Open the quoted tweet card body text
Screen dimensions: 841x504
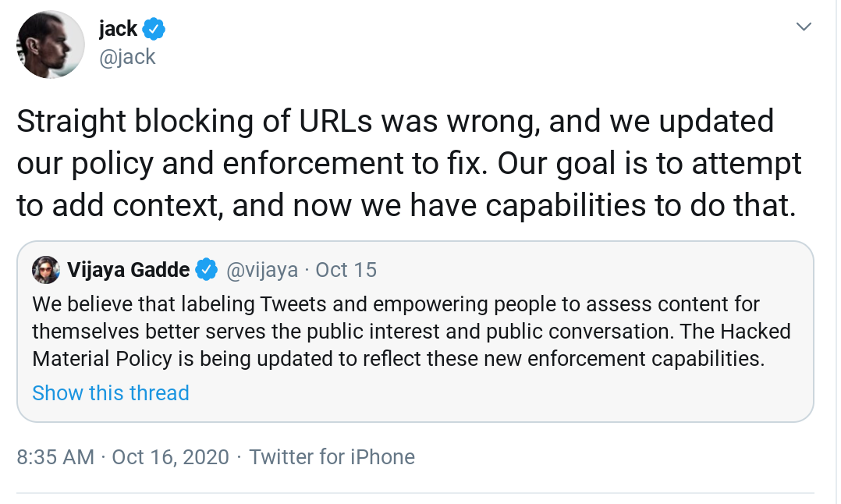click(411, 332)
